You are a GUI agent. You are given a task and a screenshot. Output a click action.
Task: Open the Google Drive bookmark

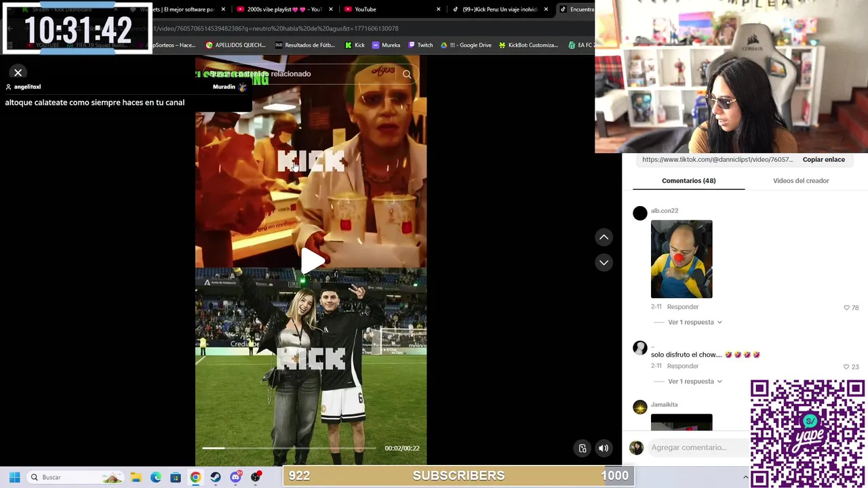(x=466, y=45)
